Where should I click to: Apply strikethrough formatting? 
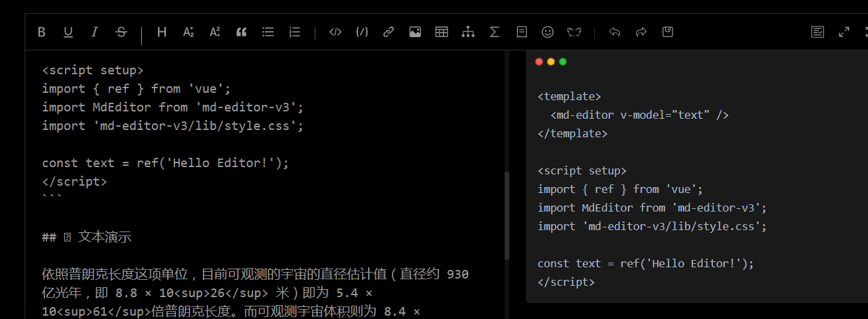[121, 32]
